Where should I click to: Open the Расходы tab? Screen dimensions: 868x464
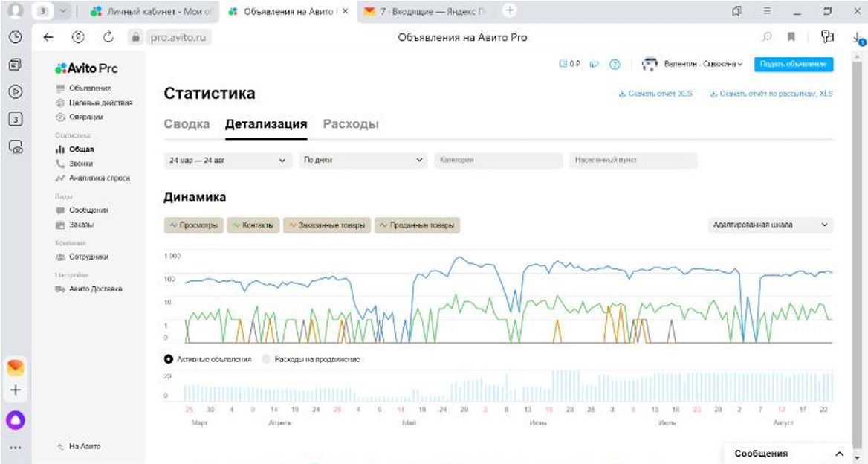point(352,124)
